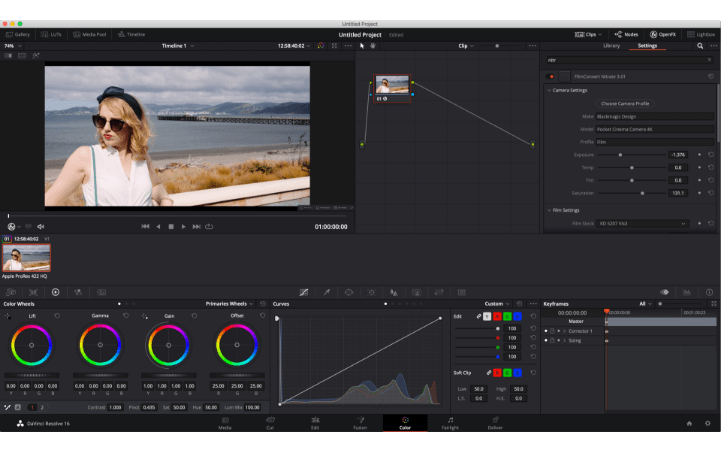The height and width of the screenshot is (452, 721).
Task: Open the Motion Effects palette icon
Action: pyautogui.click(x=101, y=292)
